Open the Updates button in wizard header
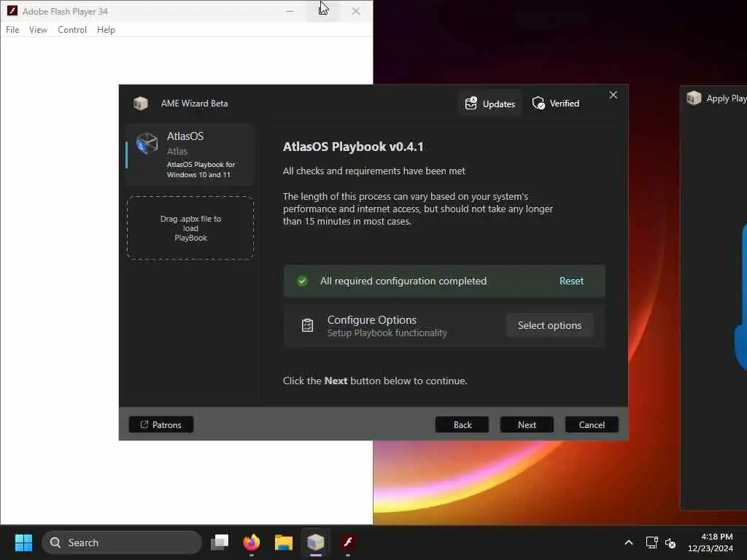 (x=489, y=104)
